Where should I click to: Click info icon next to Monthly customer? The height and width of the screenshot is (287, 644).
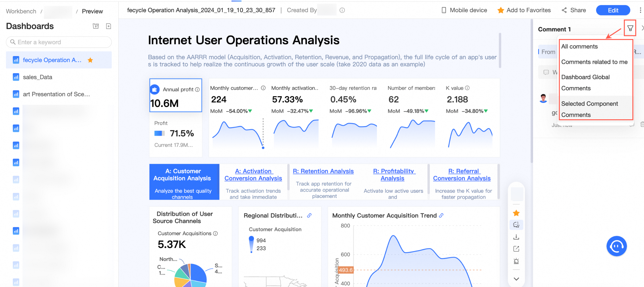coord(263,88)
